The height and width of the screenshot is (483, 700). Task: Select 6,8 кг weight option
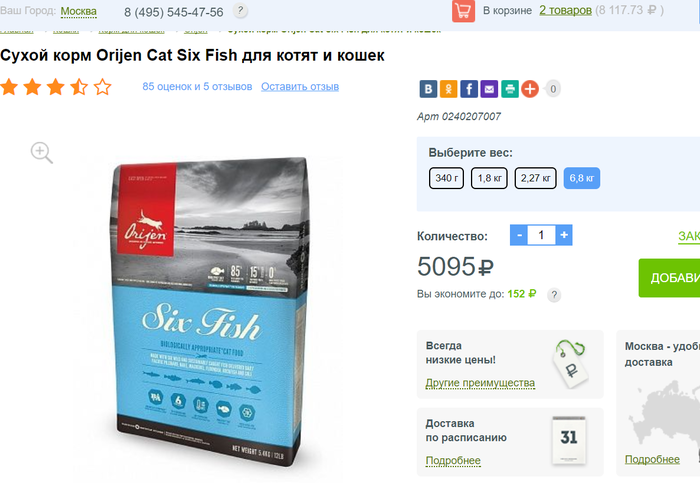582,178
